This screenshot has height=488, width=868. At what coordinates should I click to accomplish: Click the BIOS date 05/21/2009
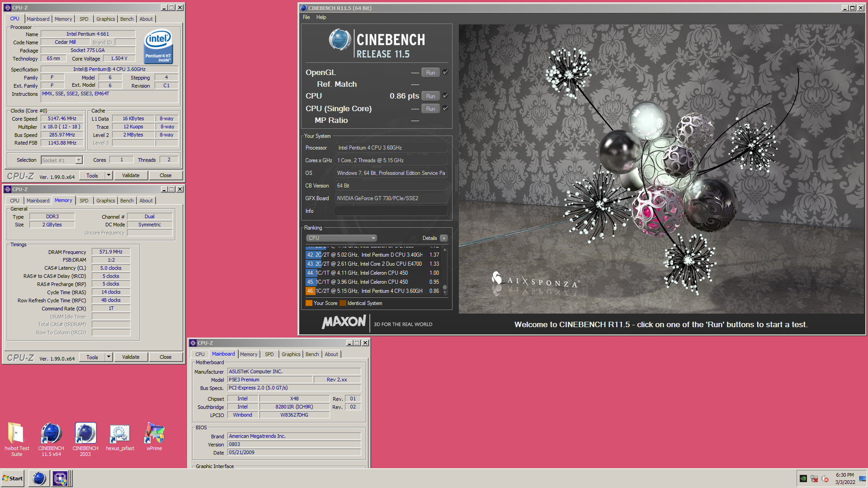coord(294,452)
